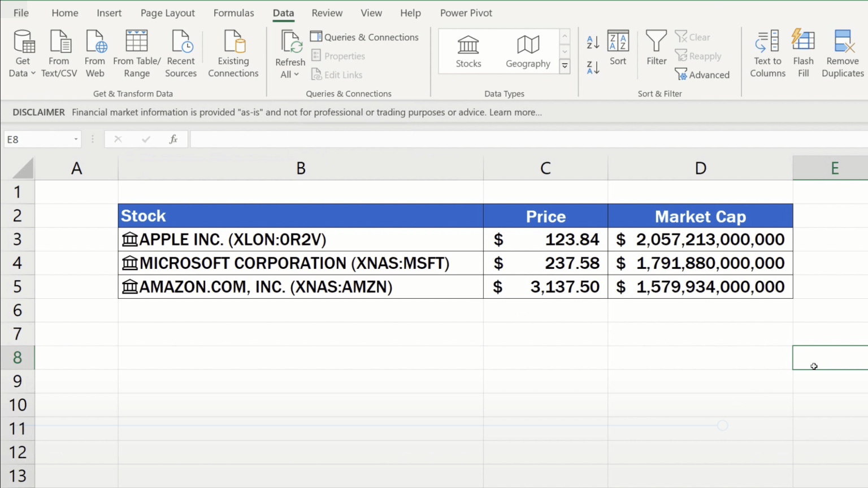Select the Stocks data type
The image size is (868, 488).
[x=468, y=51]
